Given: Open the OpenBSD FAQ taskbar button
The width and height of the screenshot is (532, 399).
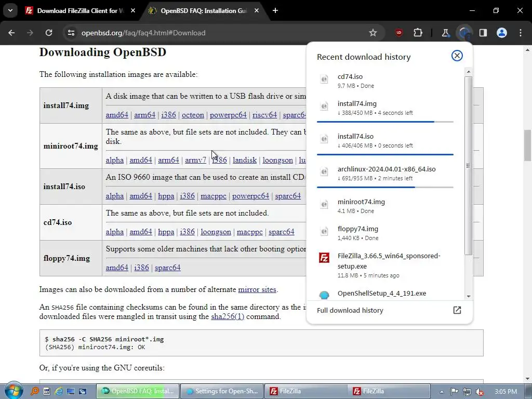Looking at the screenshot, I should (138, 391).
